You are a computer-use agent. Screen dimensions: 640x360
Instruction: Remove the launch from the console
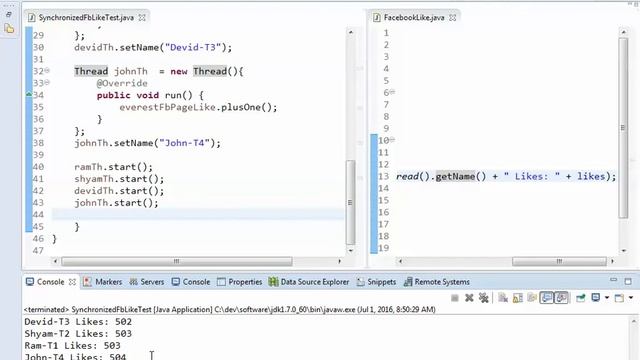point(469,298)
